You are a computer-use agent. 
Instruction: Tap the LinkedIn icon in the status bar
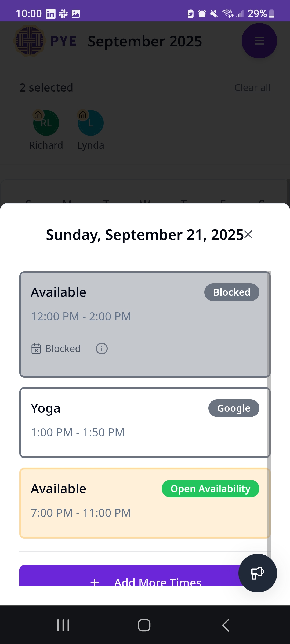50,14
